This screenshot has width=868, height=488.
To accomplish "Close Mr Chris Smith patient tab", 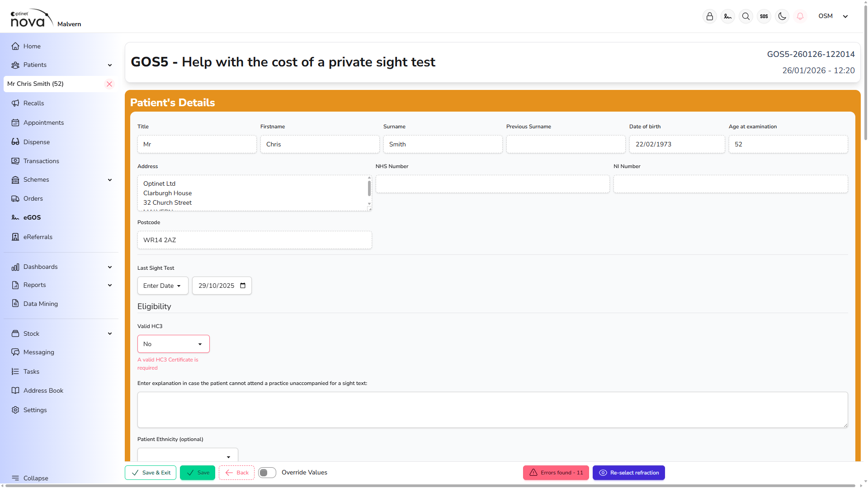I will (x=109, y=84).
